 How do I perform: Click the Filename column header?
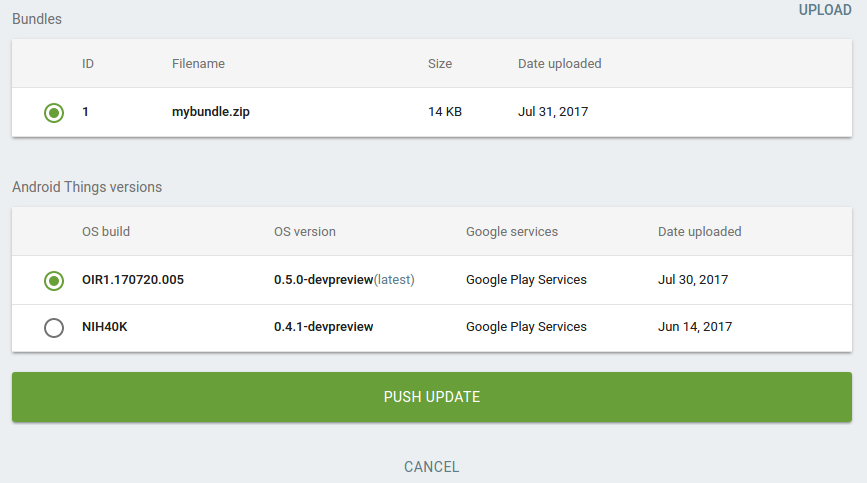[x=198, y=64]
